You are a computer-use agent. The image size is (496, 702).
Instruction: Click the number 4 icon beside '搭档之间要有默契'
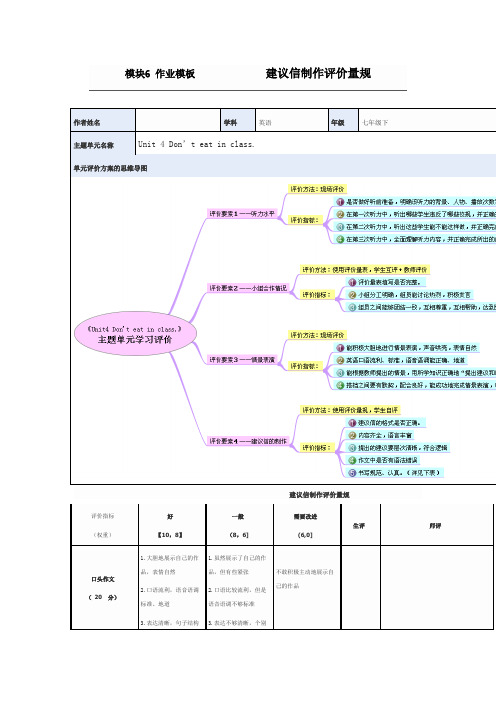340,385
